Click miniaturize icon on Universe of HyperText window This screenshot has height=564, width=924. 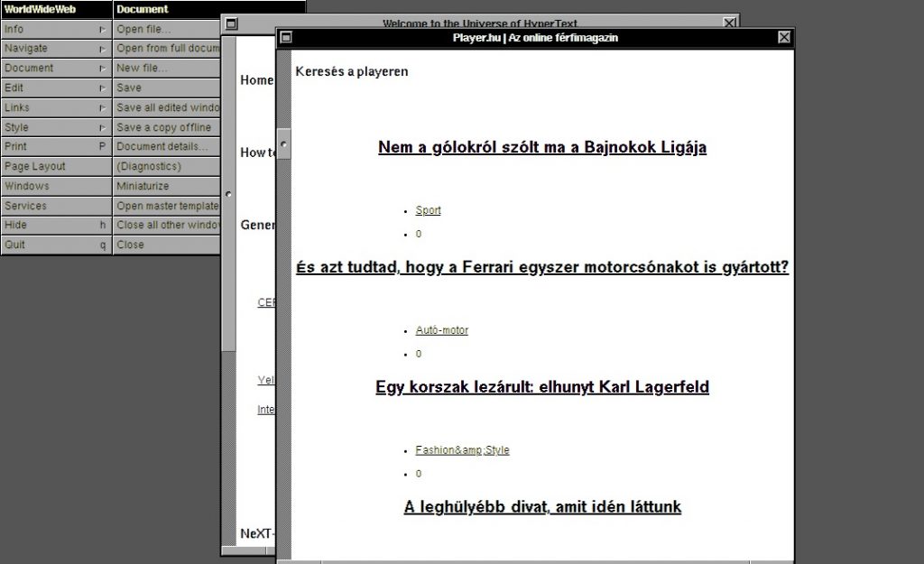[231, 23]
